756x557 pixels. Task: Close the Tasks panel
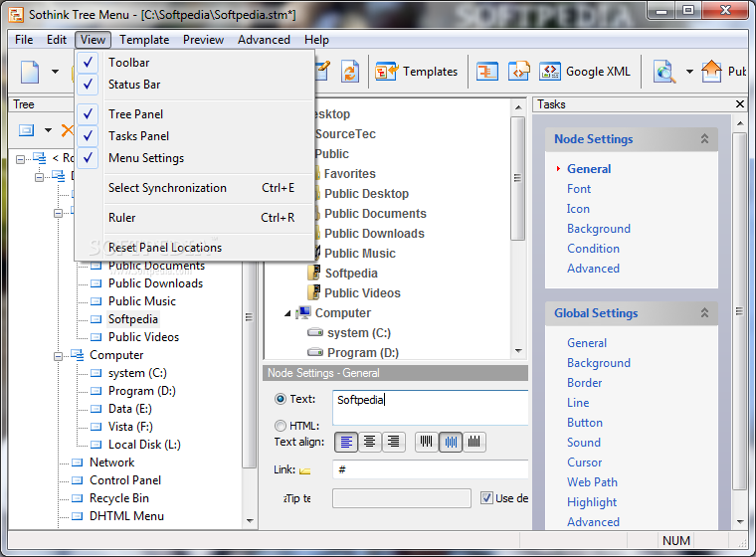[740, 103]
